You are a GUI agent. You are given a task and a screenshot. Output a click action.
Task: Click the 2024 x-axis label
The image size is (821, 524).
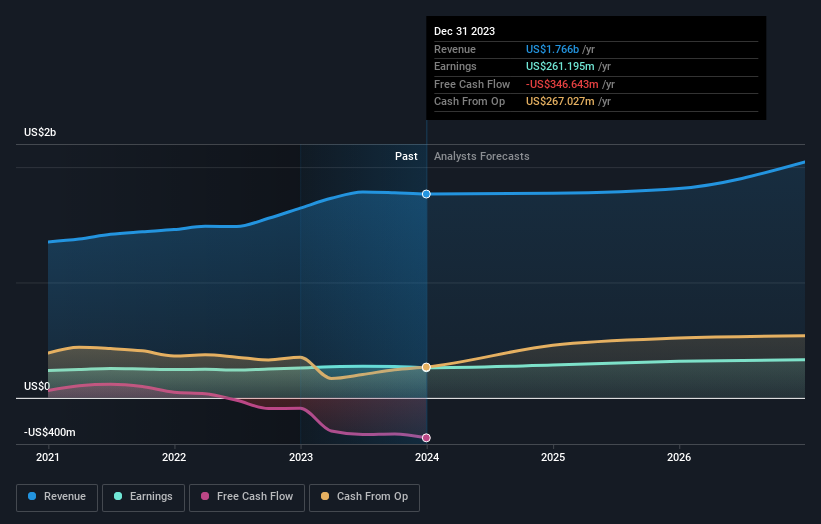[427, 457]
